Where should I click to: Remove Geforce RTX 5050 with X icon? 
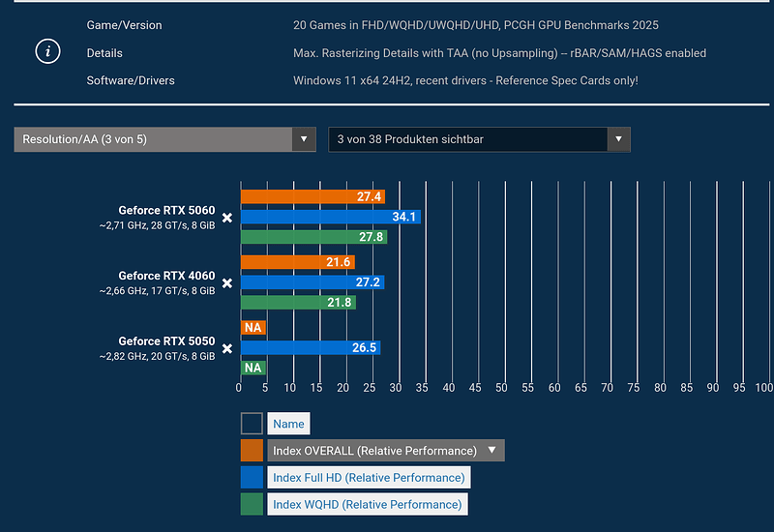227,348
